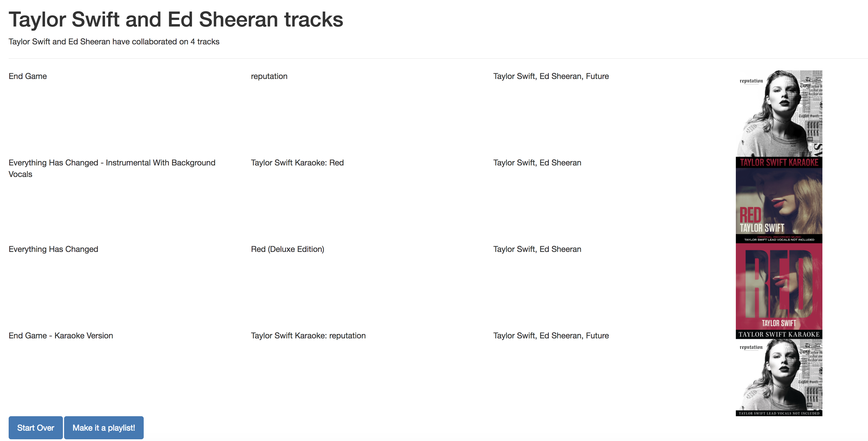Select the End Game track title

click(x=28, y=76)
